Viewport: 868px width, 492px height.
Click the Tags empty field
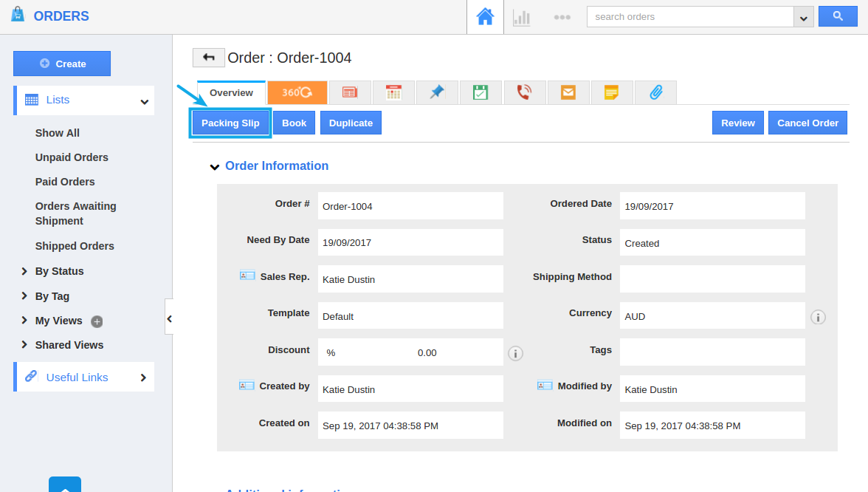(x=712, y=352)
